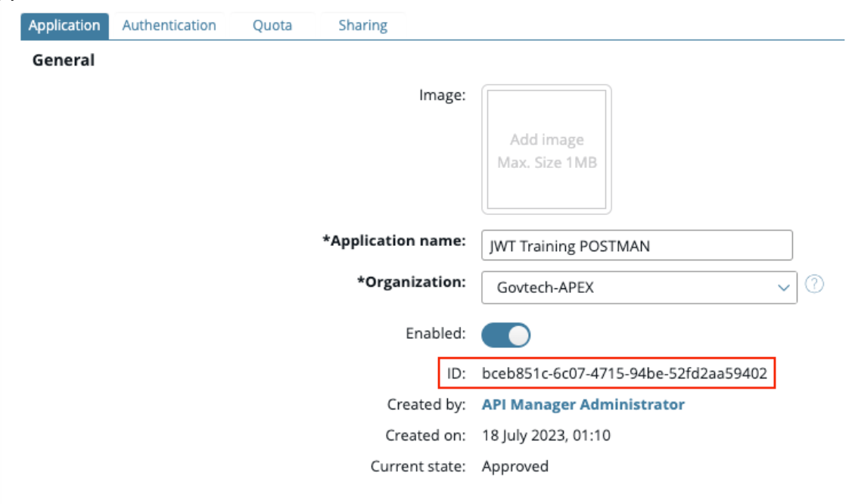Open the API Manager Administrator profile link
The width and height of the screenshot is (852, 504).
click(581, 404)
